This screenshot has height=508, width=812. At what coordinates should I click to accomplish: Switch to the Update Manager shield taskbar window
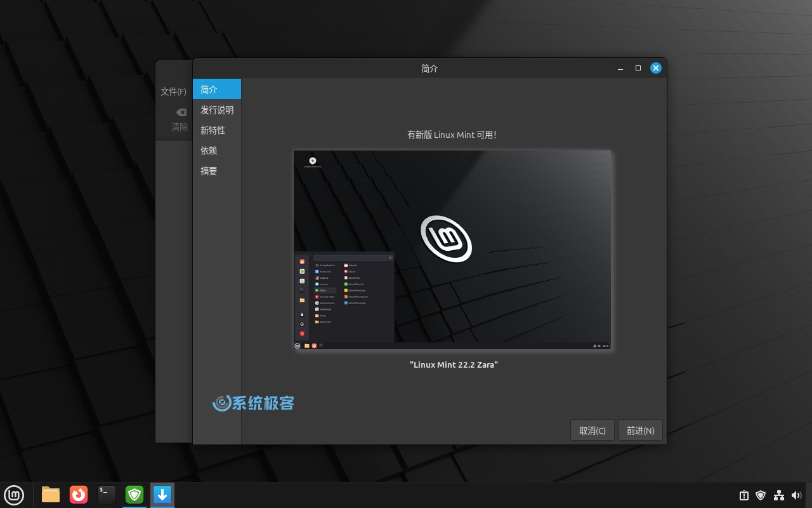pos(134,495)
